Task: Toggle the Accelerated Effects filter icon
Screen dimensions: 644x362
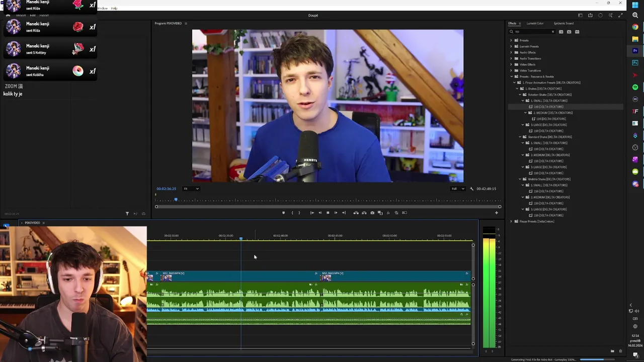Action: coord(561,32)
